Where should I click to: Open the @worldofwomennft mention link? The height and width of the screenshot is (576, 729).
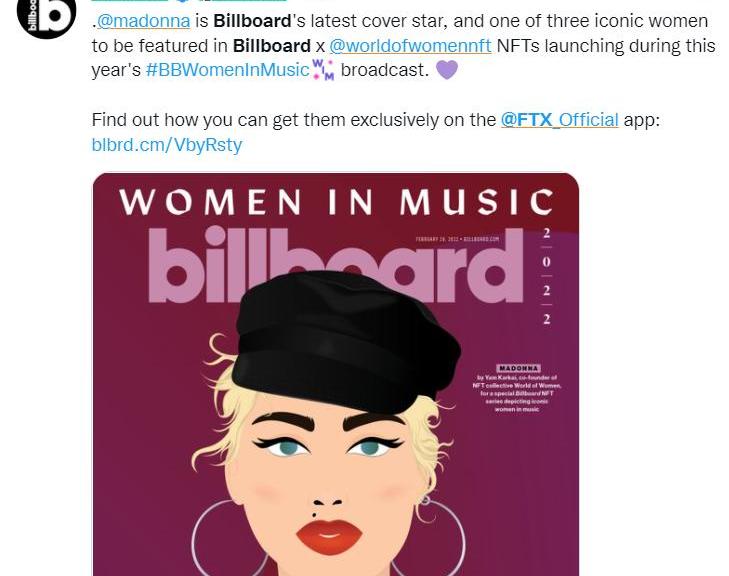point(410,45)
